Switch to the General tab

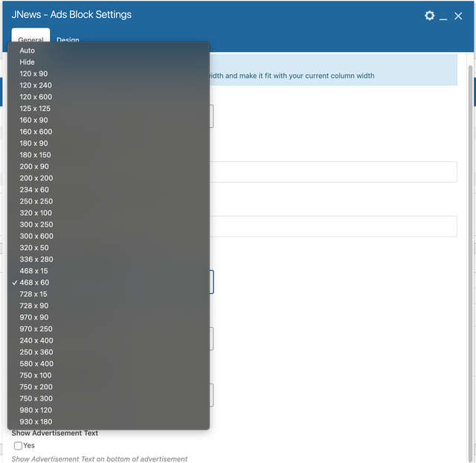pyautogui.click(x=30, y=36)
